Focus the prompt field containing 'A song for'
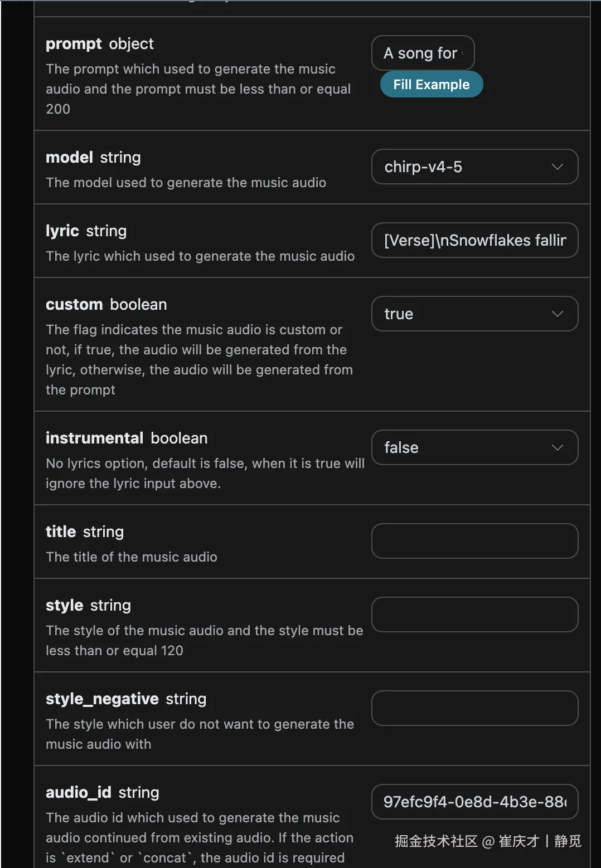This screenshot has width=601, height=868. pos(423,53)
